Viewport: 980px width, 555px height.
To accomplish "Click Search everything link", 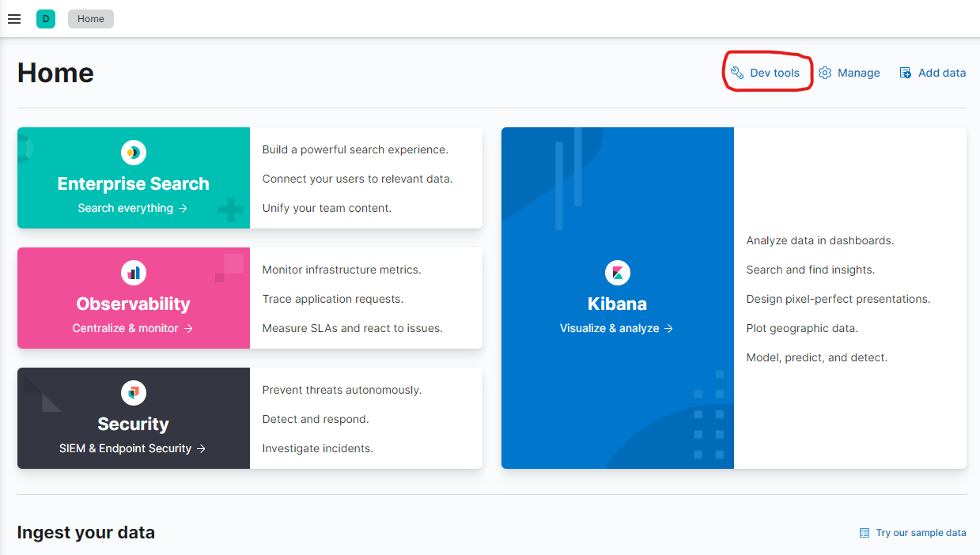I will (133, 208).
